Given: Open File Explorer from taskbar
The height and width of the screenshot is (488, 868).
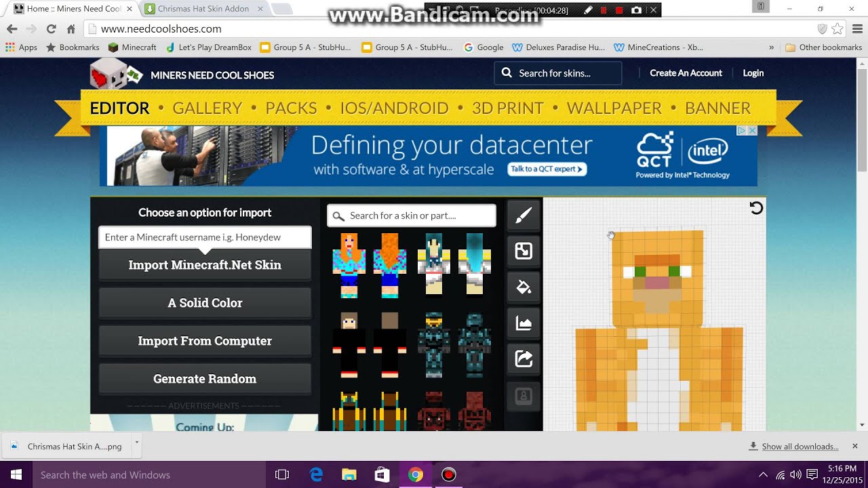Looking at the screenshot, I should (349, 474).
